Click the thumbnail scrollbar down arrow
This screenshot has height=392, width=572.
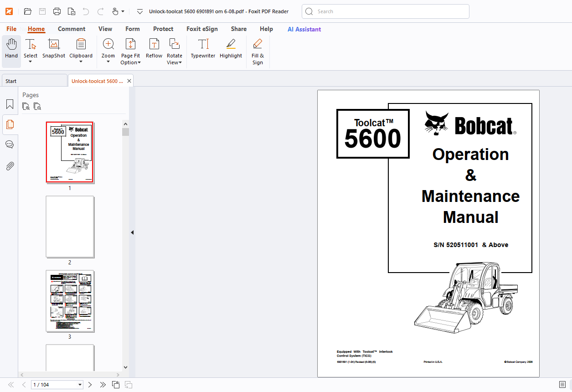click(126, 366)
